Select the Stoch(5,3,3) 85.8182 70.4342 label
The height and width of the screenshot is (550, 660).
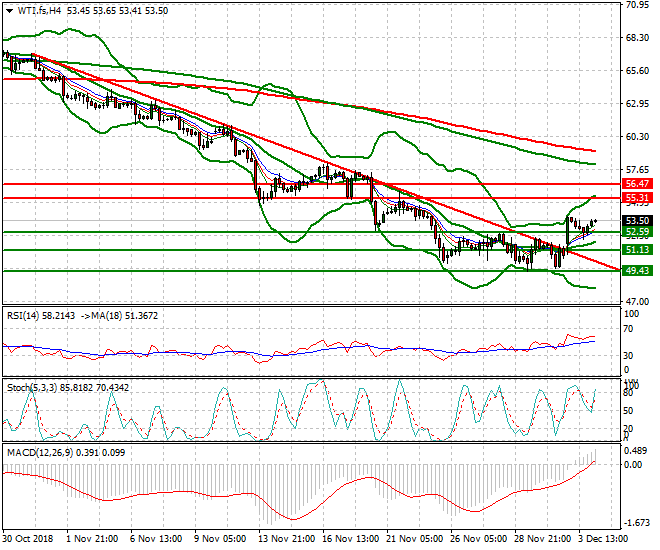tap(68, 388)
